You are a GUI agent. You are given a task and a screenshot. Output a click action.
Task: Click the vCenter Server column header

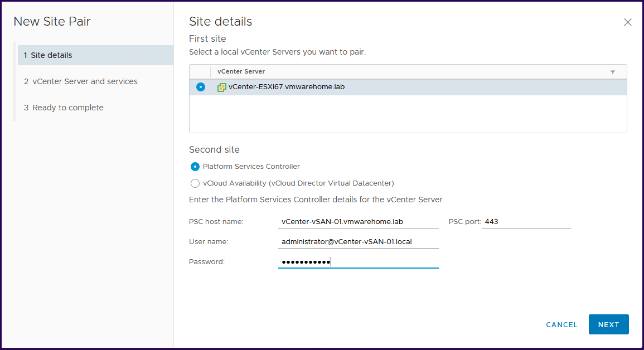click(x=241, y=71)
